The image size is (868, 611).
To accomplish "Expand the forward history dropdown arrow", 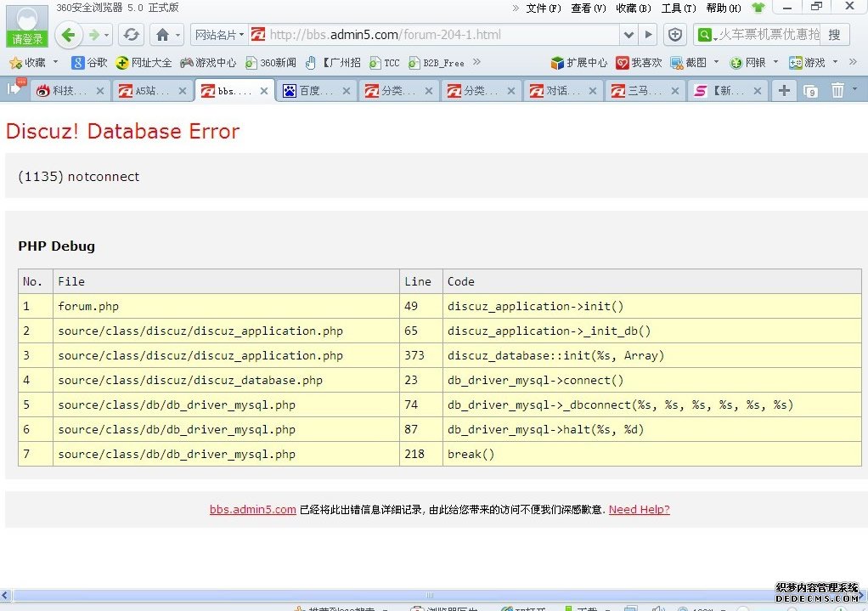I will 106,36.
